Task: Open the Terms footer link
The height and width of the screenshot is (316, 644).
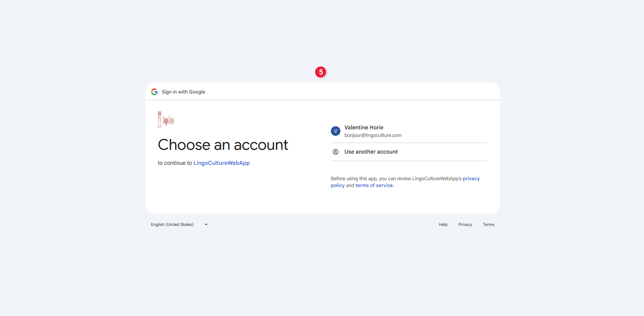Action: click(488, 225)
